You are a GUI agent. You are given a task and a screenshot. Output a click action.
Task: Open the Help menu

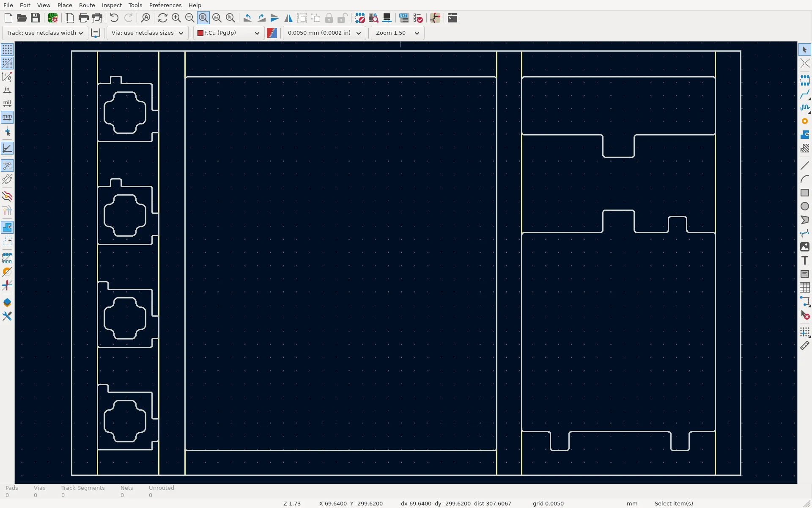[195, 5]
